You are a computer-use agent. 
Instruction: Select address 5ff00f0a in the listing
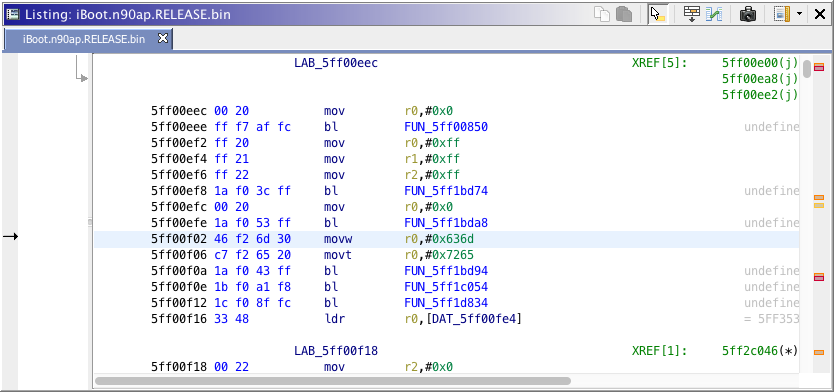(x=179, y=271)
